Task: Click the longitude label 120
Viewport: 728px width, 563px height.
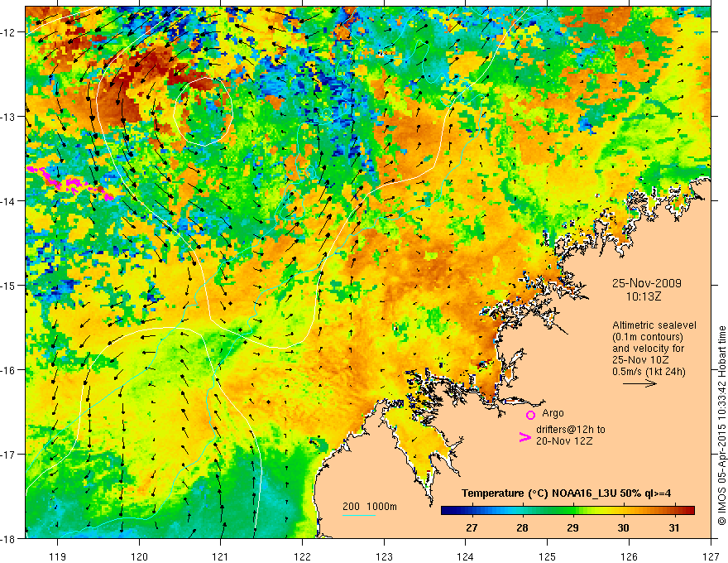Action: click(139, 556)
